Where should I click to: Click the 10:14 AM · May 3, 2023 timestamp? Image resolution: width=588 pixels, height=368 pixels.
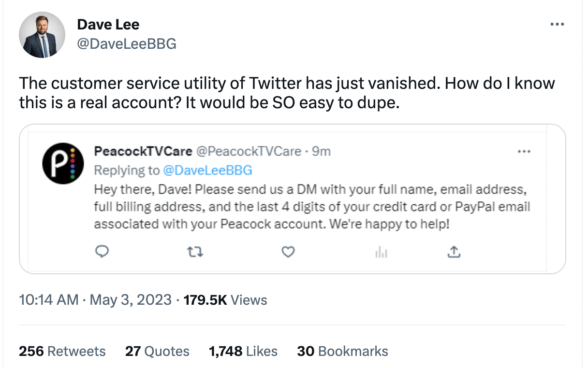95,300
